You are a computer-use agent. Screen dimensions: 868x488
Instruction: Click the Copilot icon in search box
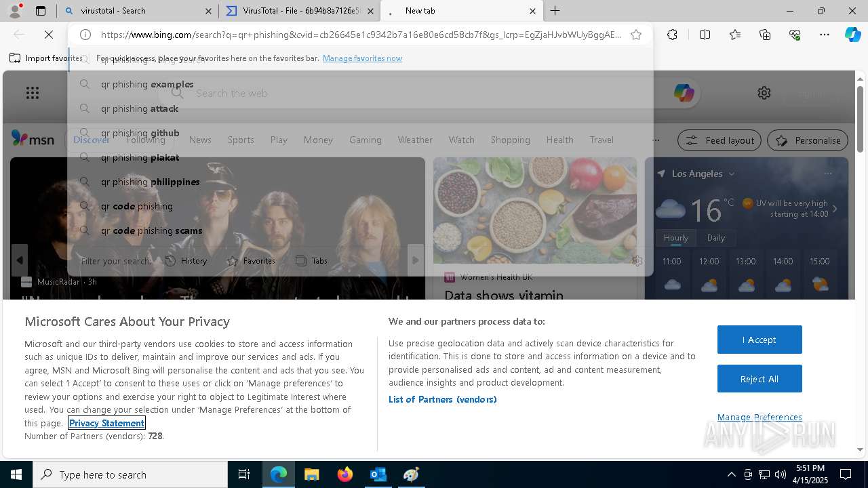click(684, 93)
